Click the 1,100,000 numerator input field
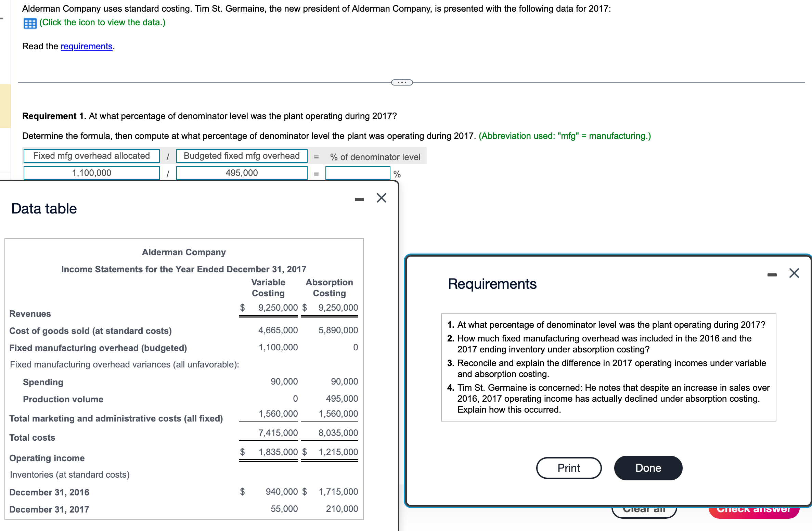This screenshot has width=812, height=531. point(91,173)
